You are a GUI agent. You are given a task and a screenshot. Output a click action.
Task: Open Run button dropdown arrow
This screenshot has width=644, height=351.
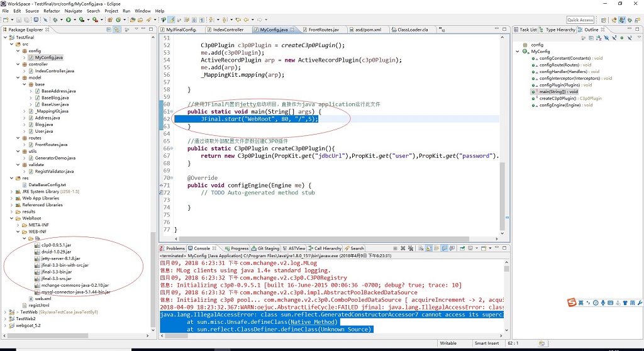tap(75, 19)
